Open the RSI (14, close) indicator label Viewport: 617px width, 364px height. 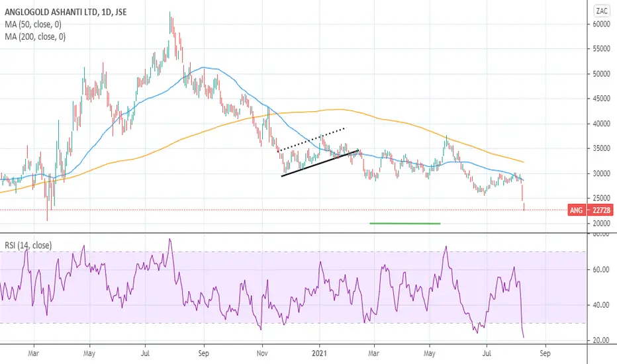tap(28, 245)
